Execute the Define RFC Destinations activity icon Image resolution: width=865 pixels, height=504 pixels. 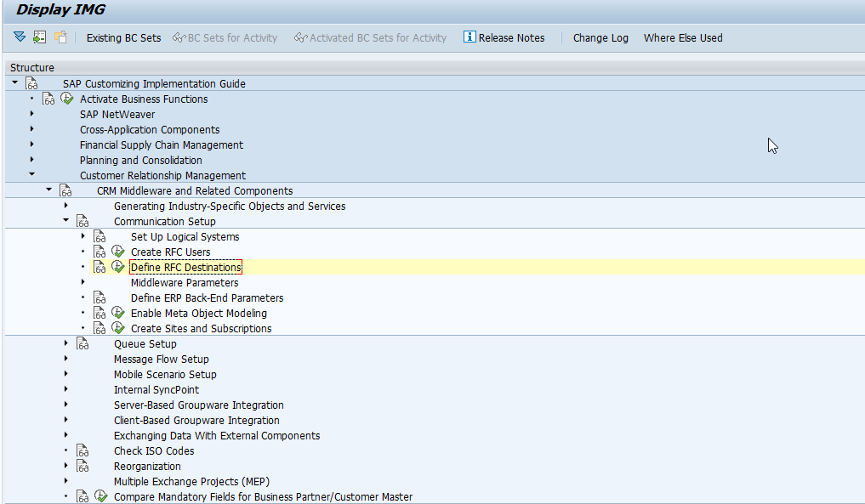(x=118, y=267)
